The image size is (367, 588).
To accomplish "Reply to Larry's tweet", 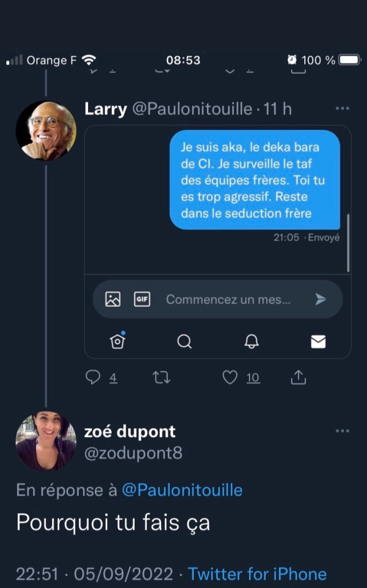I will pos(93,377).
